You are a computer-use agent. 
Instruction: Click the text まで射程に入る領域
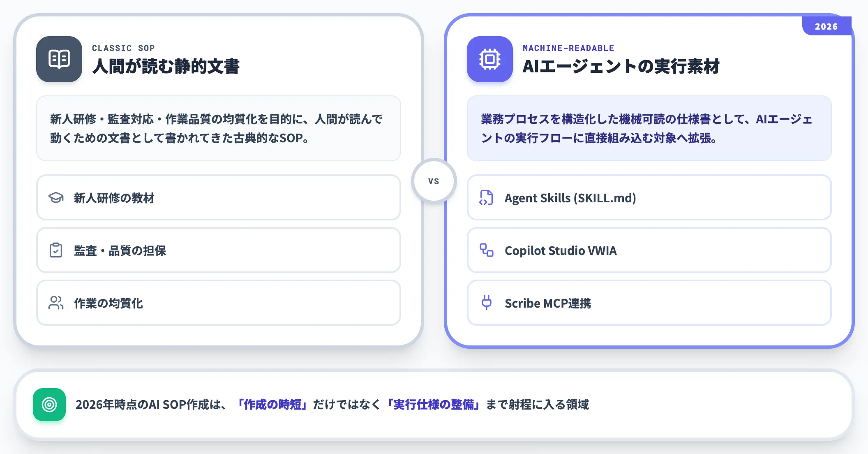coord(538,405)
